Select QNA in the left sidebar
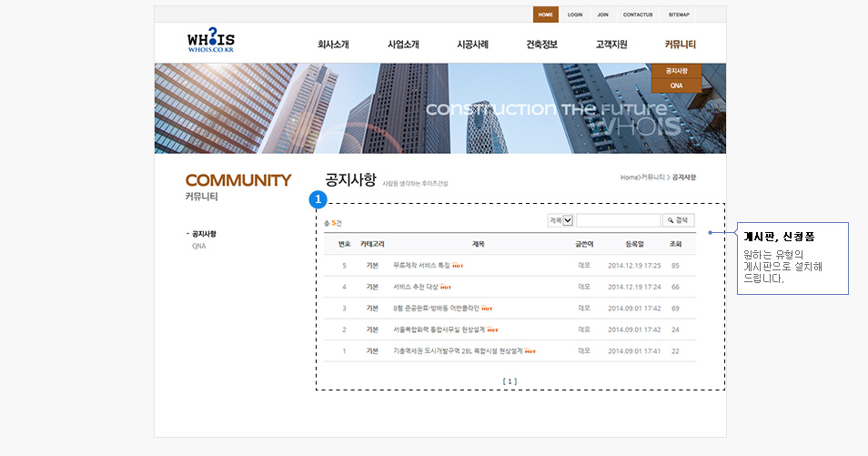The width and height of the screenshot is (868, 456). pos(198,246)
